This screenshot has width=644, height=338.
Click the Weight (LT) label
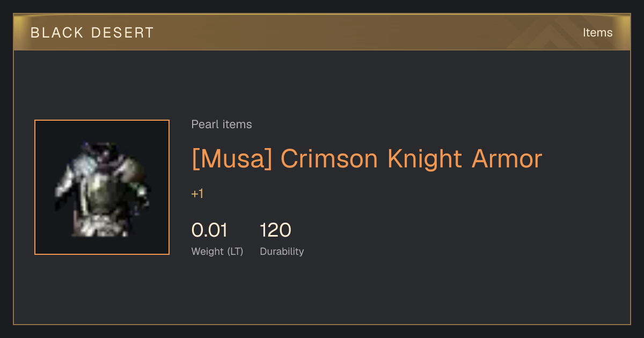click(217, 252)
